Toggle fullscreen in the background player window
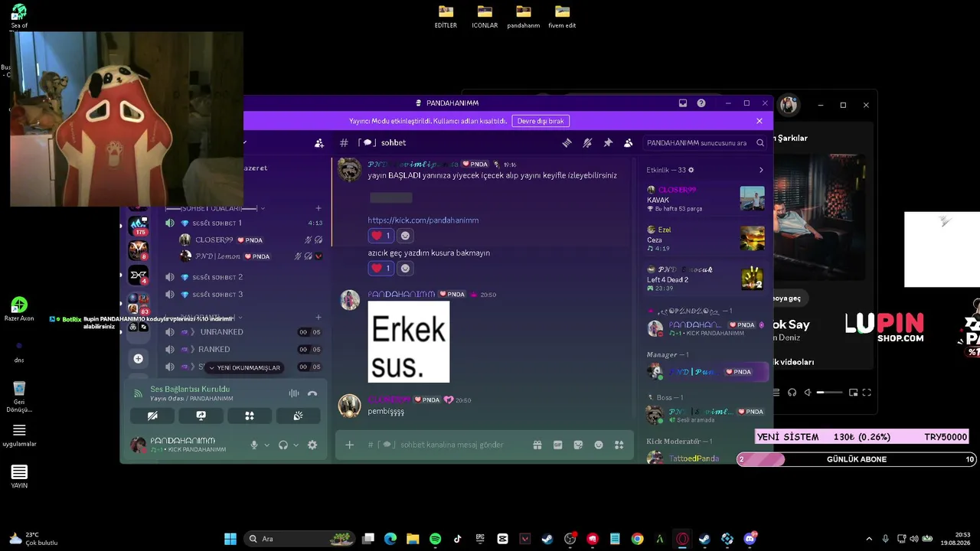The width and height of the screenshot is (980, 551). pos(867,393)
